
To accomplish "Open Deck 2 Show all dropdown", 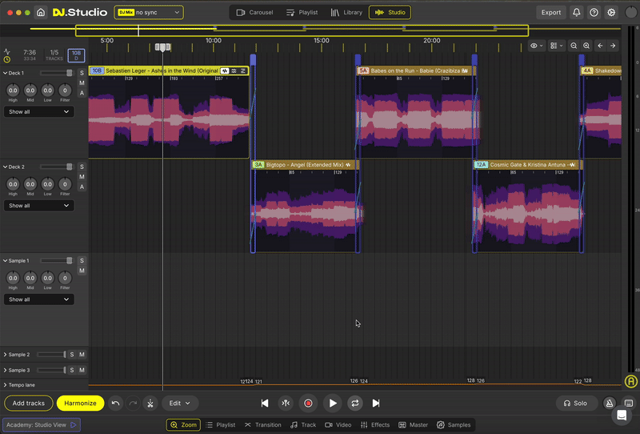I will [x=39, y=205].
